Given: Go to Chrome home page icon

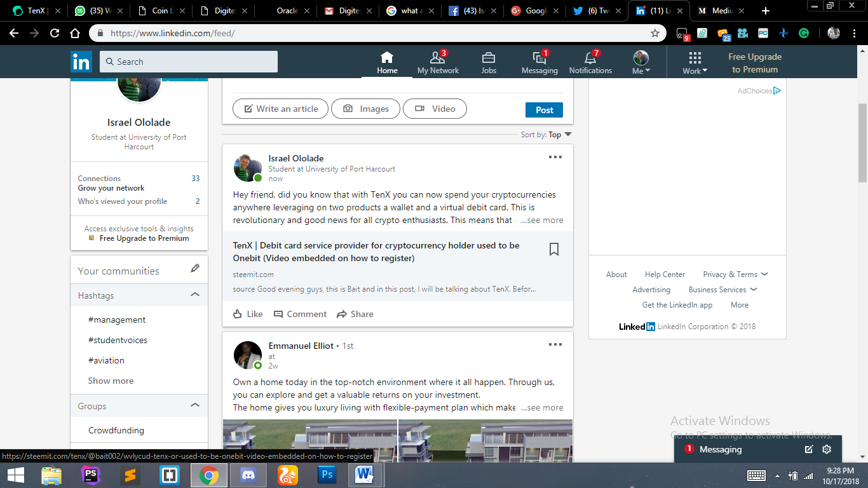Looking at the screenshot, I should [x=74, y=33].
